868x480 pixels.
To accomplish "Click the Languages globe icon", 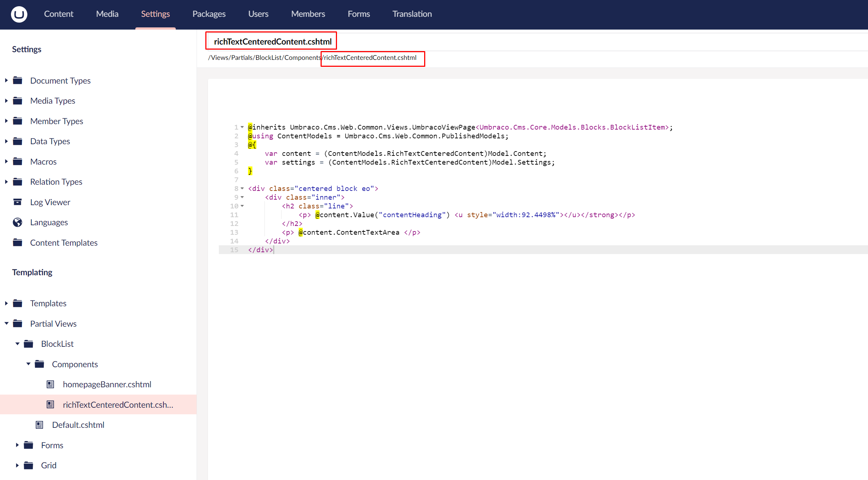I will tap(18, 222).
